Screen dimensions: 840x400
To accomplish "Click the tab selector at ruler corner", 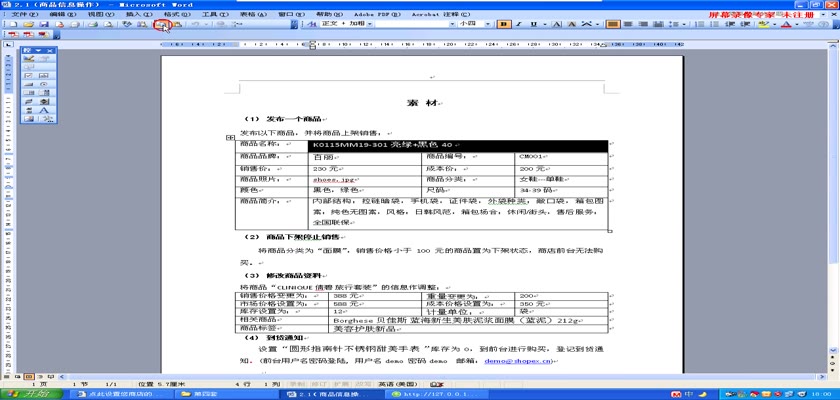I will tap(8, 44).
